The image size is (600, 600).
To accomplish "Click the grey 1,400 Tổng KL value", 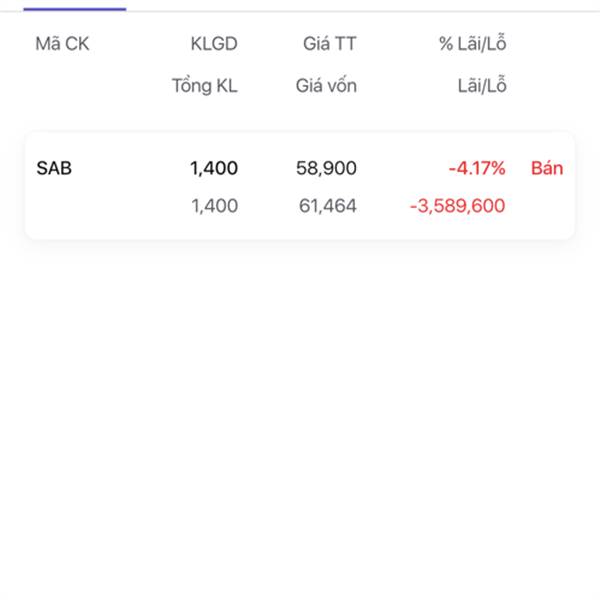I will coord(214,206).
